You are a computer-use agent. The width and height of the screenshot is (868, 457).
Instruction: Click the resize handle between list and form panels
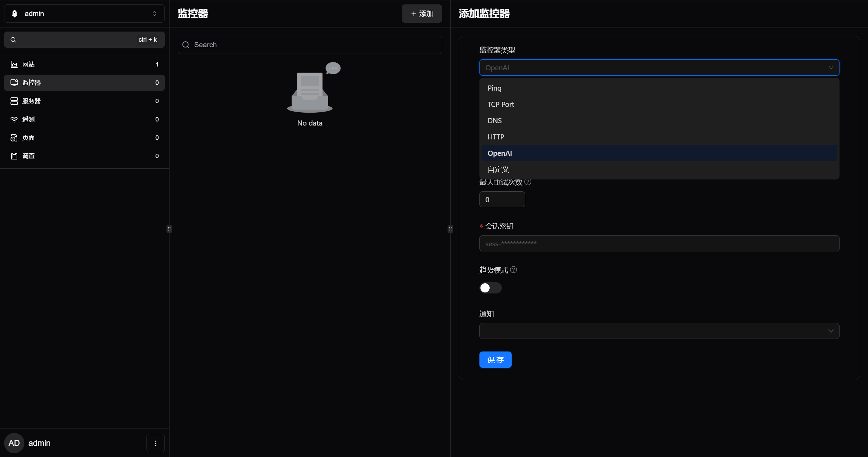click(450, 229)
